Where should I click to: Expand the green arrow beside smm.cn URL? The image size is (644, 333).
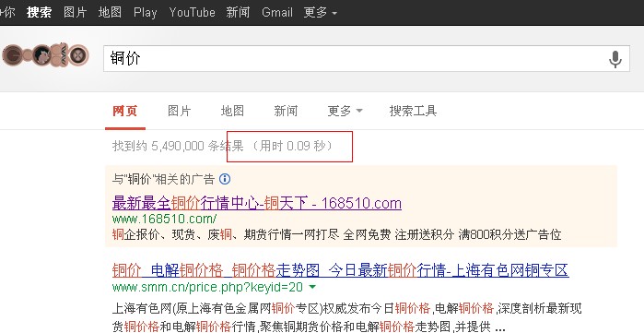[312, 287]
